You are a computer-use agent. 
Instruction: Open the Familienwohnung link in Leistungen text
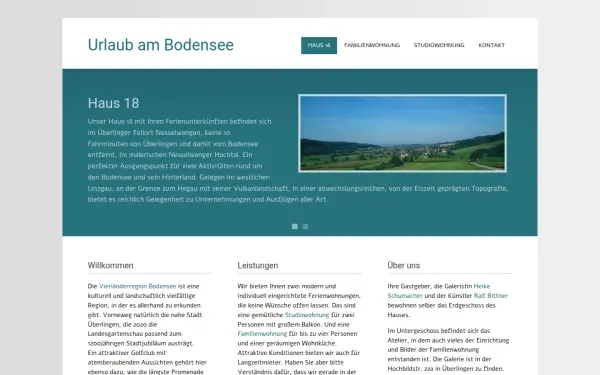pos(262,334)
